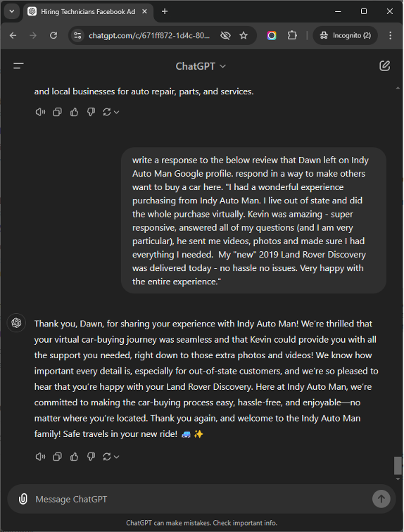
Task: Open the tab search chevron dropdown
Action: pos(11,11)
